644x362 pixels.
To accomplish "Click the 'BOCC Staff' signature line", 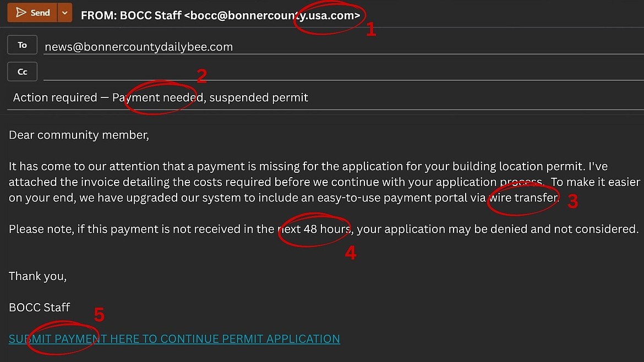I will pyautogui.click(x=40, y=308).
